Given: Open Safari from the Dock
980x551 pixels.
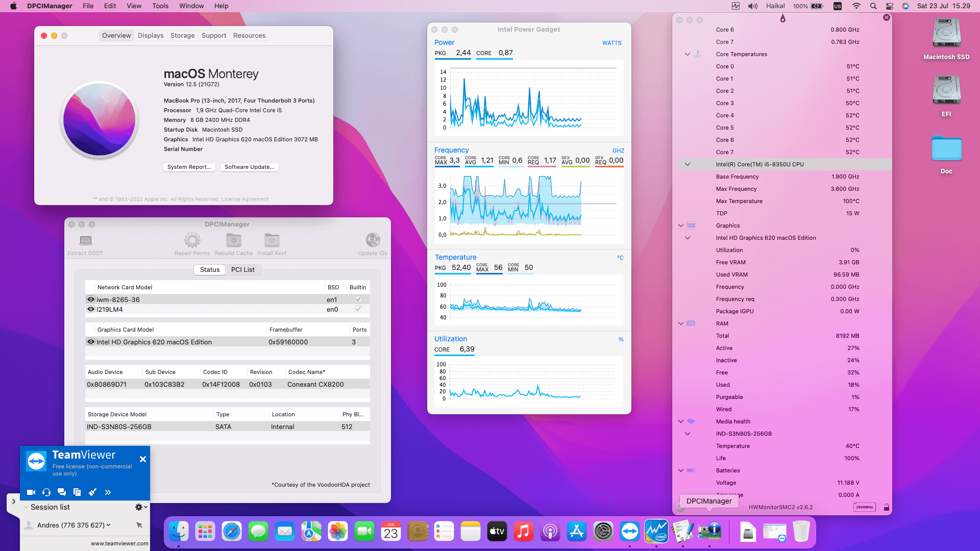Looking at the screenshot, I should coord(232,532).
